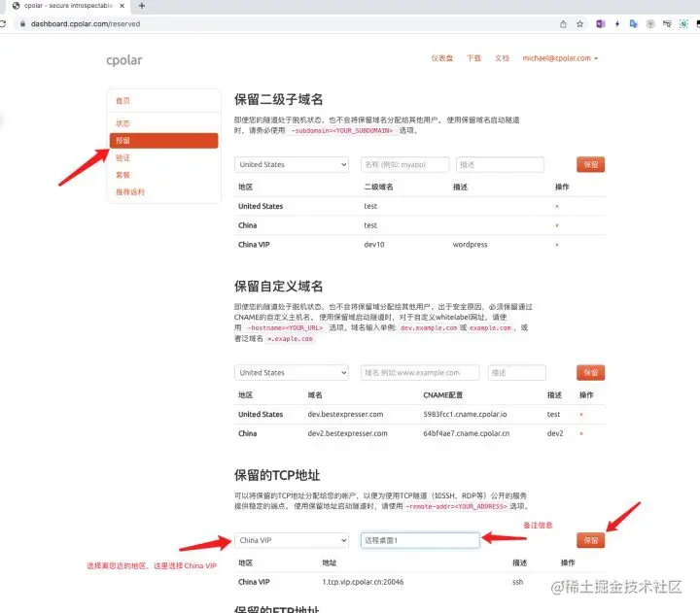This screenshot has width=700, height=613.
Task: Click the CNAME配置 column header
Action: [x=443, y=395]
